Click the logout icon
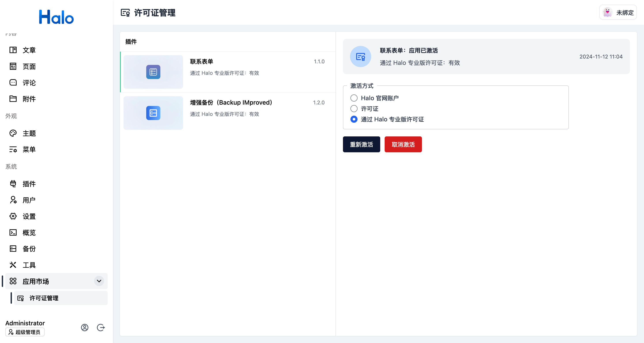Image resolution: width=644 pixels, height=343 pixels. pyautogui.click(x=101, y=327)
